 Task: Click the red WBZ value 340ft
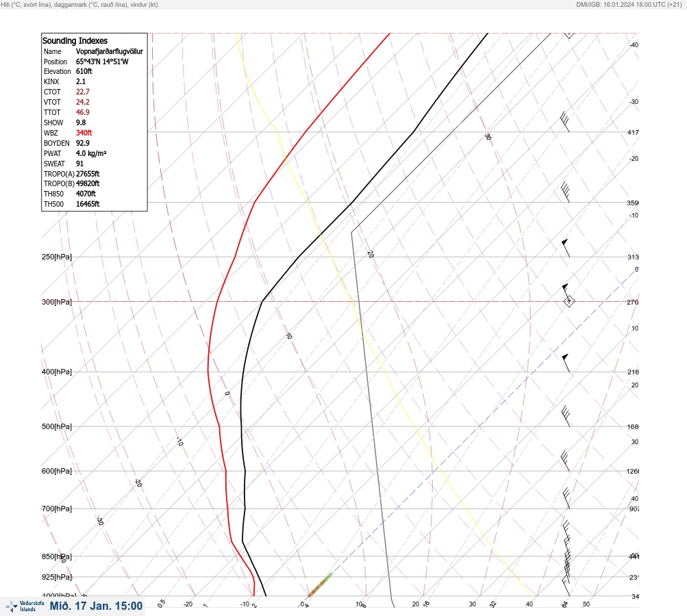[x=84, y=133]
